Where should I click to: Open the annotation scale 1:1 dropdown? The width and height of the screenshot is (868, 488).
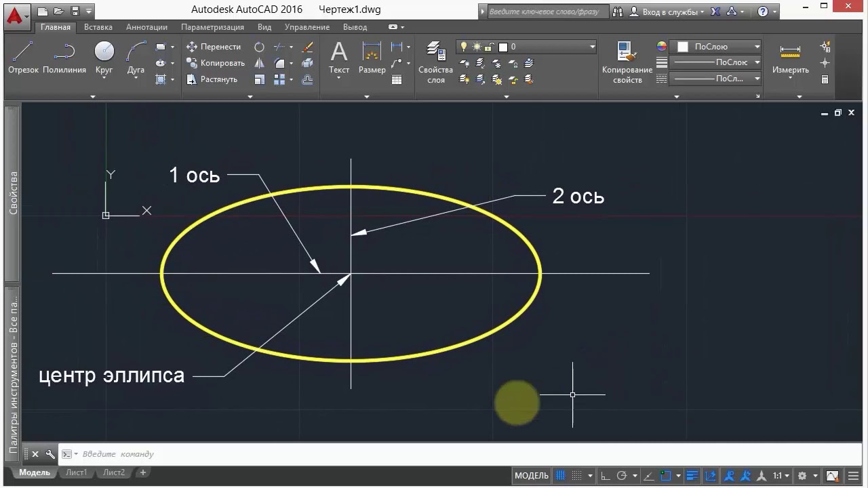781,476
